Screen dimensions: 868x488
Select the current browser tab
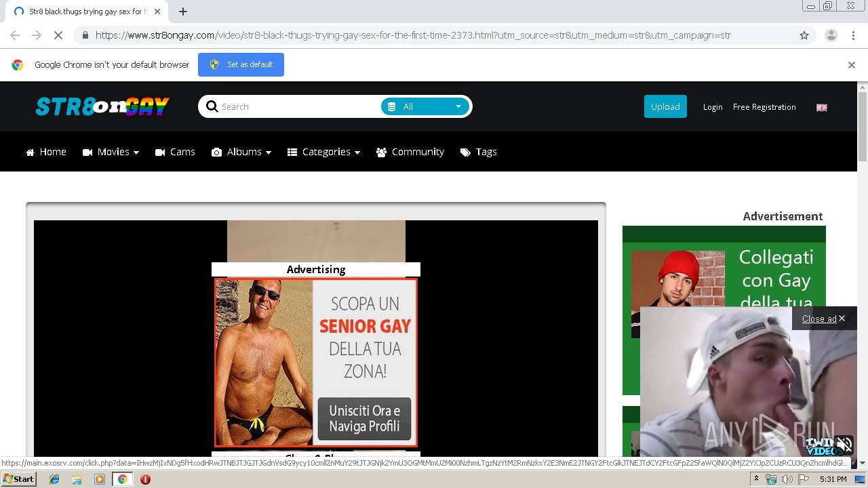pyautogui.click(x=88, y=12)
